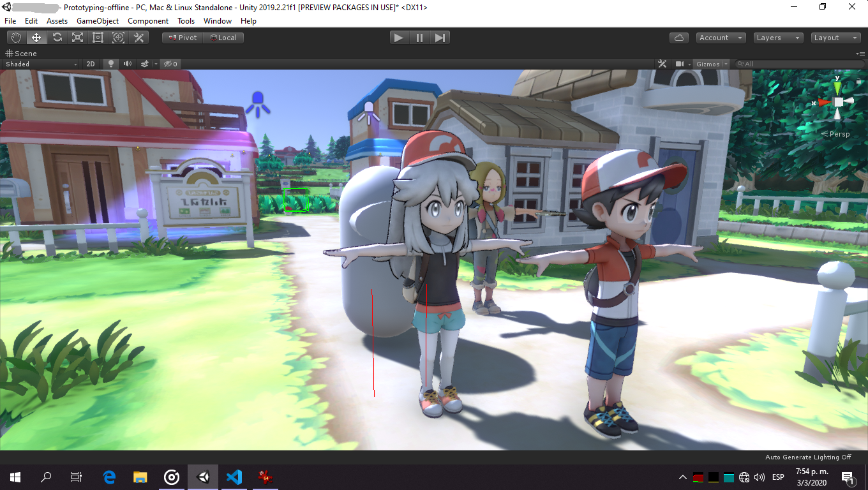Start Play mode
Image resolution: width=868 pixels, height=490 pixels.
(x=400, y=38)
